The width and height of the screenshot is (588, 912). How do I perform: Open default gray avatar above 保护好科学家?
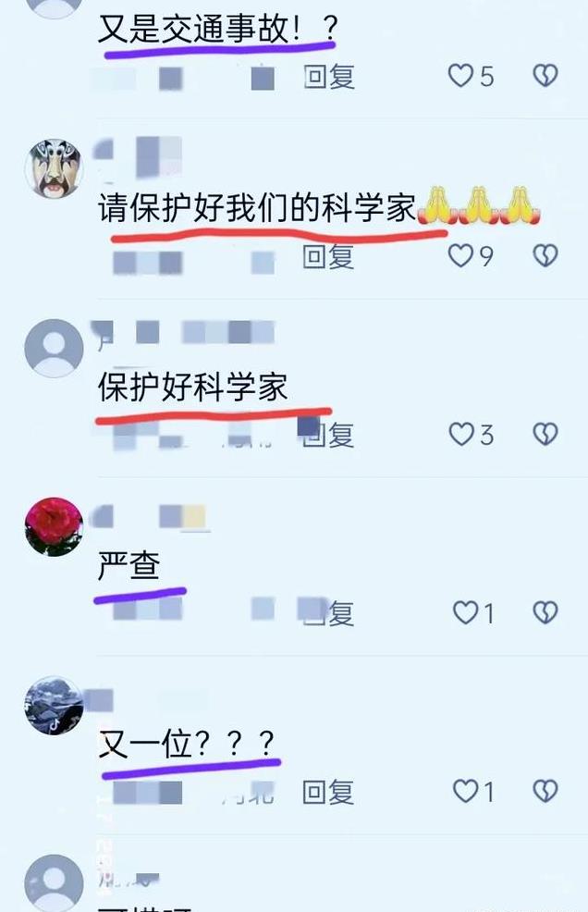point(55,348)
